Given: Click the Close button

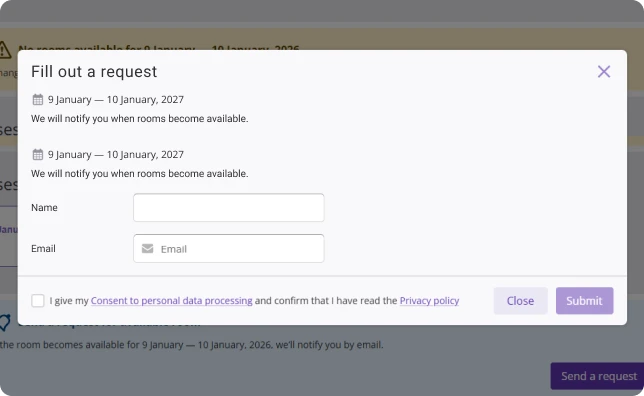Looking at the screenshot, I should (520, 301).
